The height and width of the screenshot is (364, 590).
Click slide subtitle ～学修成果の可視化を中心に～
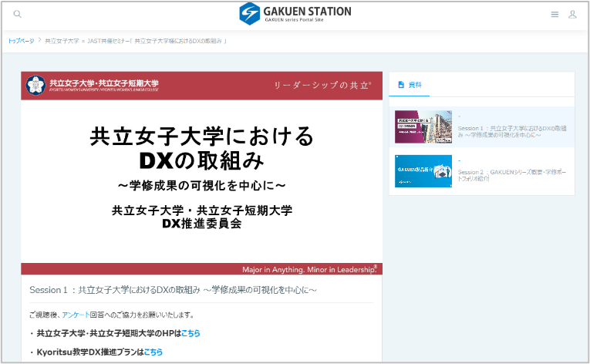click(202, 185)
